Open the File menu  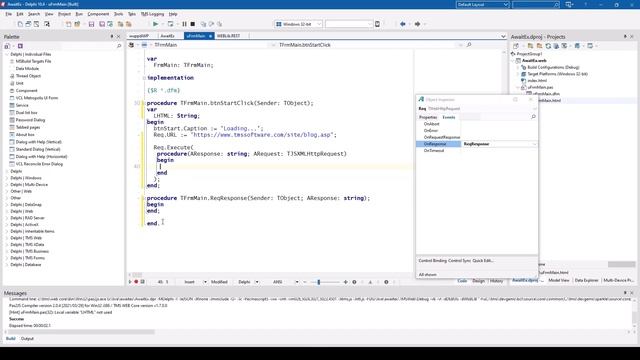point(8,14)
